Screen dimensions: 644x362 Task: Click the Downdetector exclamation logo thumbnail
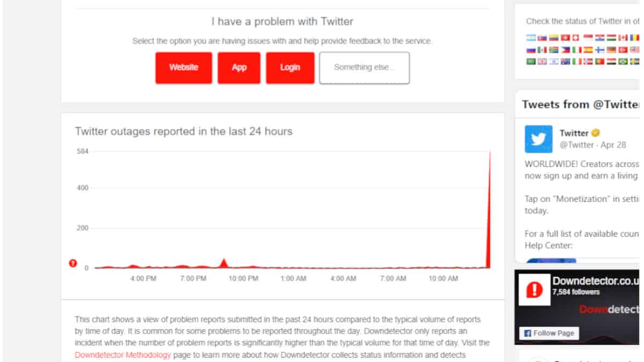[535, 290]
